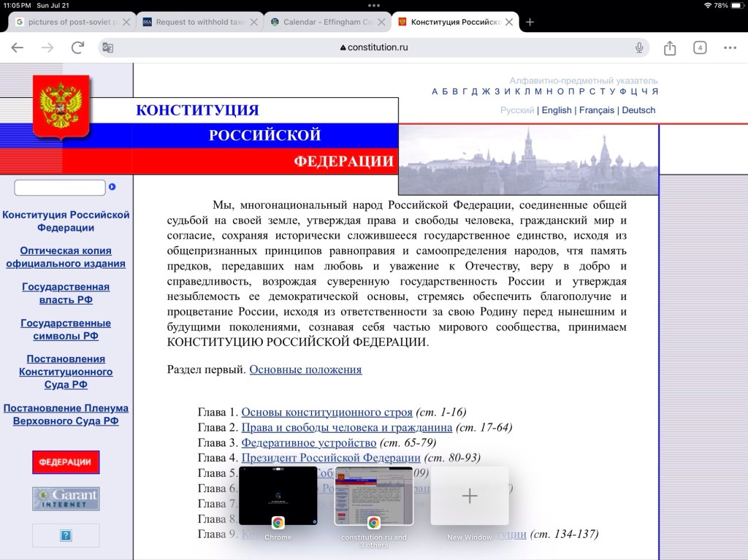
Task: Select the constitution.ru window thumbnail
Action: [373, 496]
